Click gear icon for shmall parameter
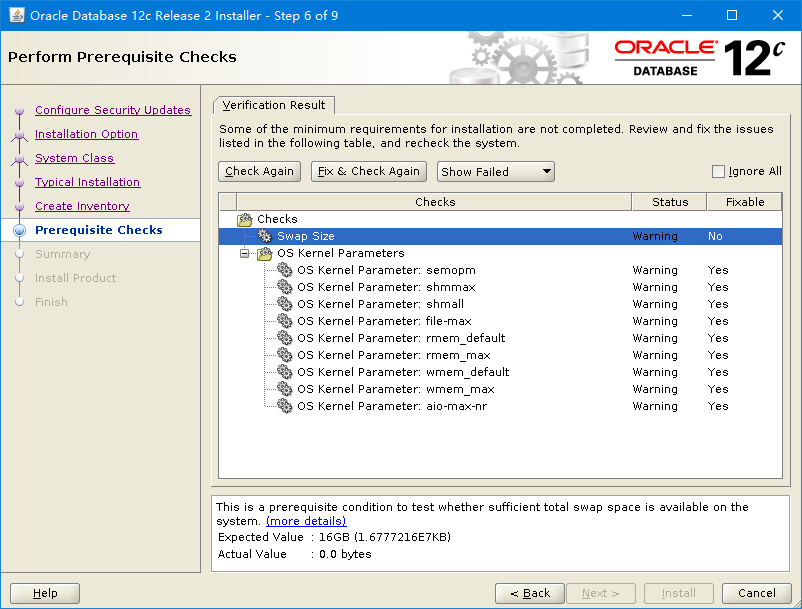Image resolution: width=802 pixels, height=609 pixels. coord(284,304)
